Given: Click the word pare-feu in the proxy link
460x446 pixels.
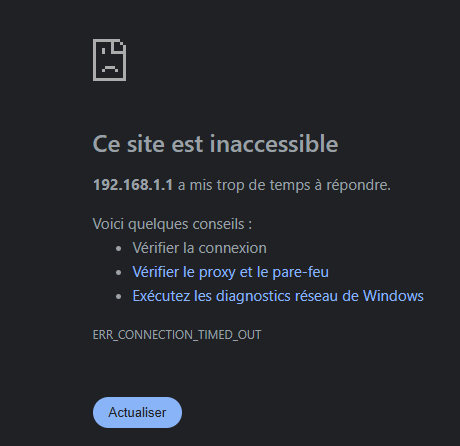Looking at the screenshot, I should pos(300,273).
